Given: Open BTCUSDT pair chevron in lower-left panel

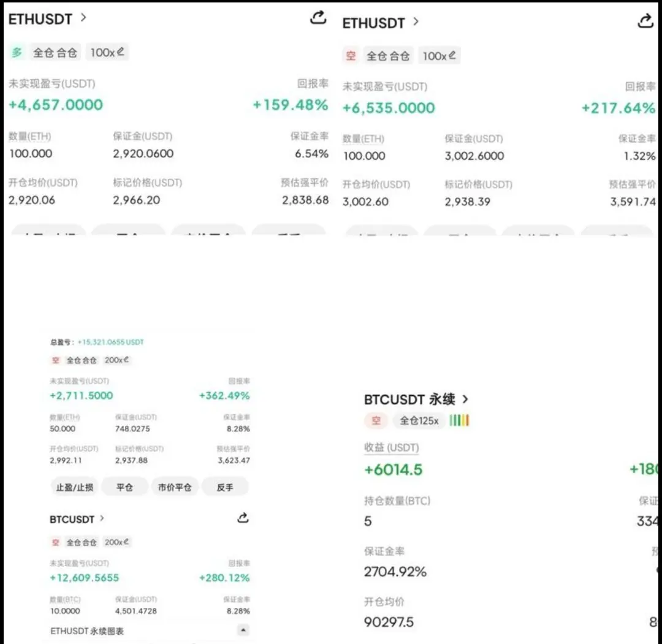Looking at the screenshot, I should pos(102,518).
